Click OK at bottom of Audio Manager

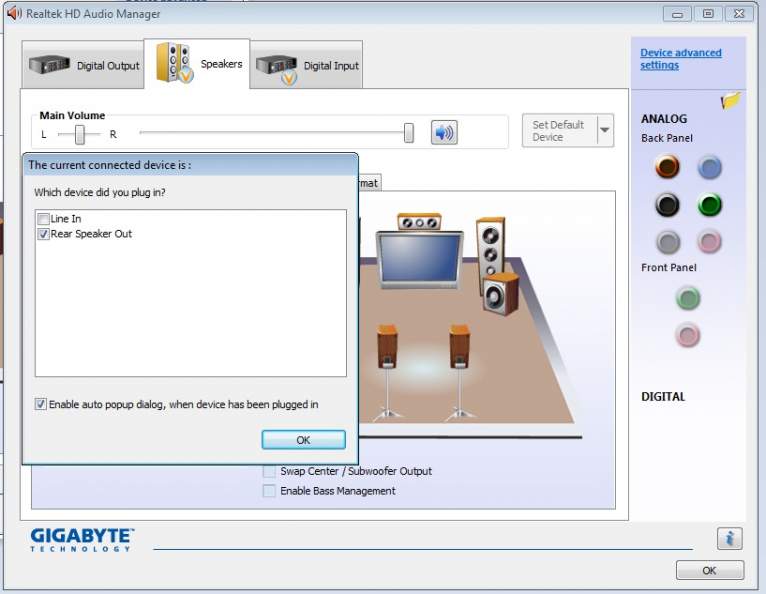tap(710, 570)
